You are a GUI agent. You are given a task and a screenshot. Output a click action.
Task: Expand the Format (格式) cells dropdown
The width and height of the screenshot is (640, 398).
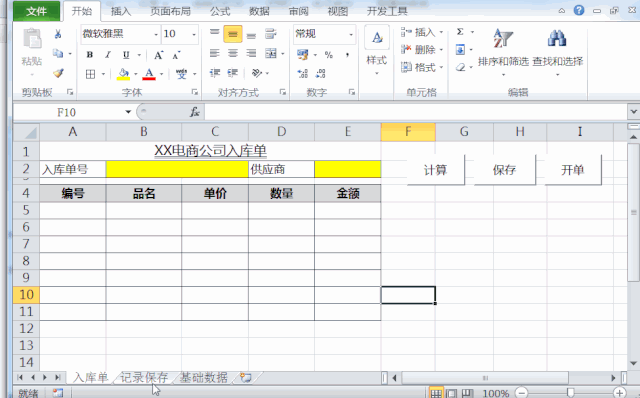[441, 67]
